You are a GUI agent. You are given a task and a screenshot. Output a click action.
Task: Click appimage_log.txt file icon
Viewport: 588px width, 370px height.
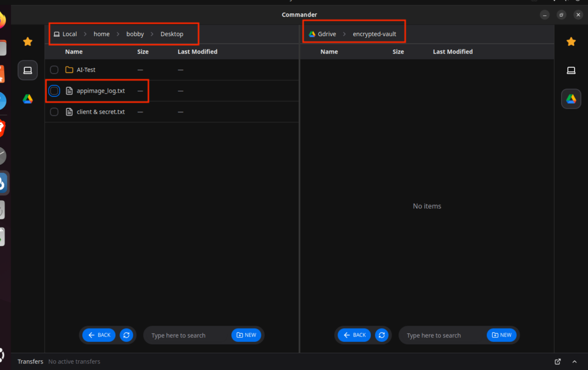pyautogui.click(x=69, y=91)
